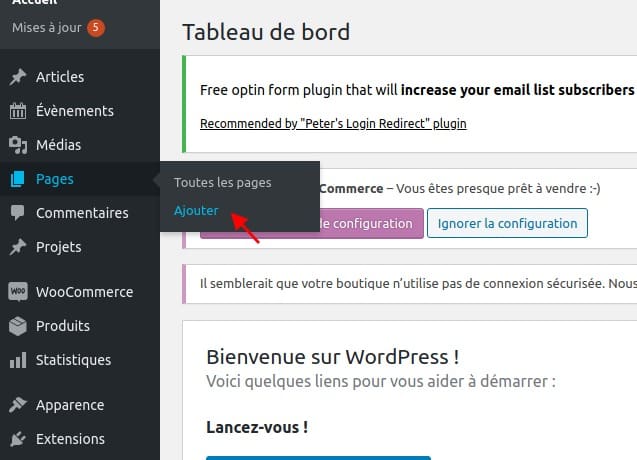
Task: Click the Articles pushpin icon
Action: coord(18,77)
